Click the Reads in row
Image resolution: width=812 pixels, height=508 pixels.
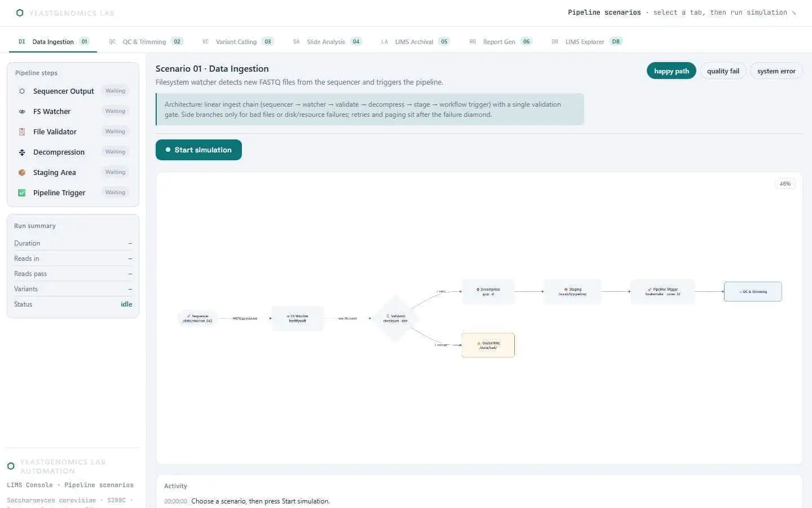point(73,259)
